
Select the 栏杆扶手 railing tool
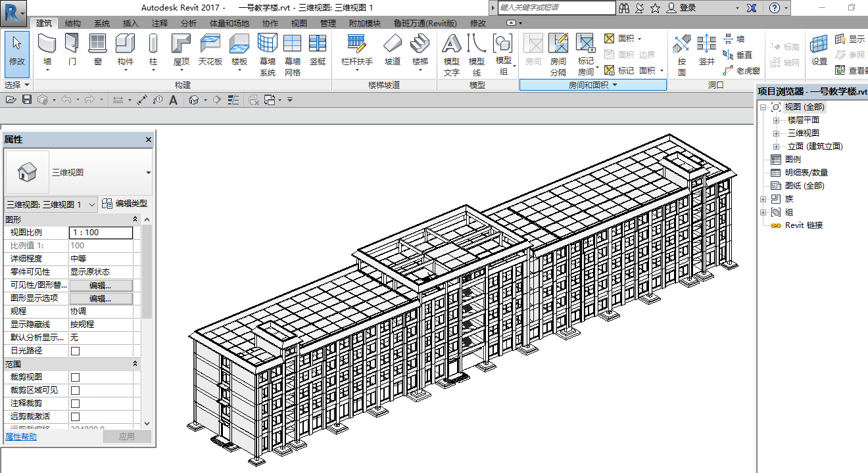coord(357,51)
